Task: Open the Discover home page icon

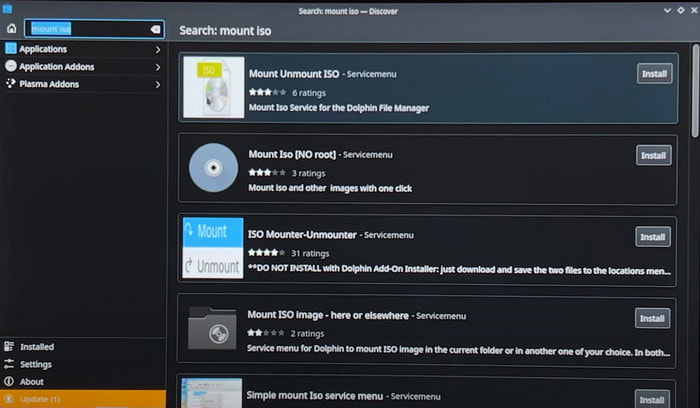Action: click(x=12, y=29)
